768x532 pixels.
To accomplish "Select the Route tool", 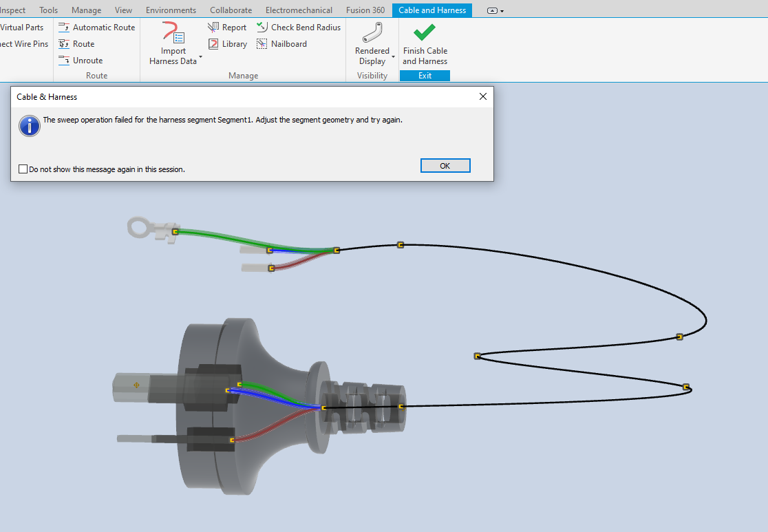I will click(82, 43).
